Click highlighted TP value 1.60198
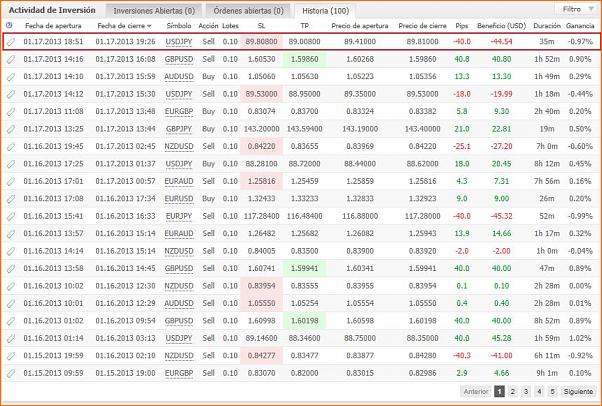The width and height of the screenshot is (602, 406). tap(304, 321)
